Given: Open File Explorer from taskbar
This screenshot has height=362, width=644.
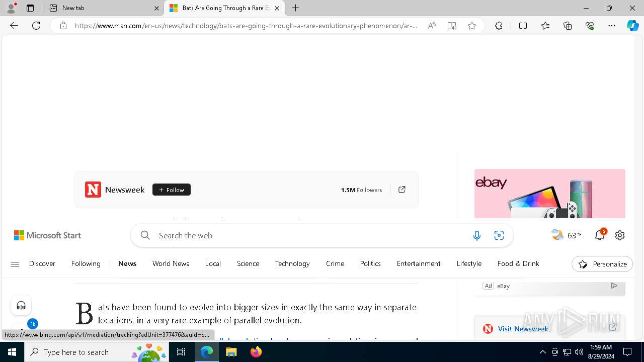Looking at the screenshot, I should pyautogui.click(x=231, y=352).
